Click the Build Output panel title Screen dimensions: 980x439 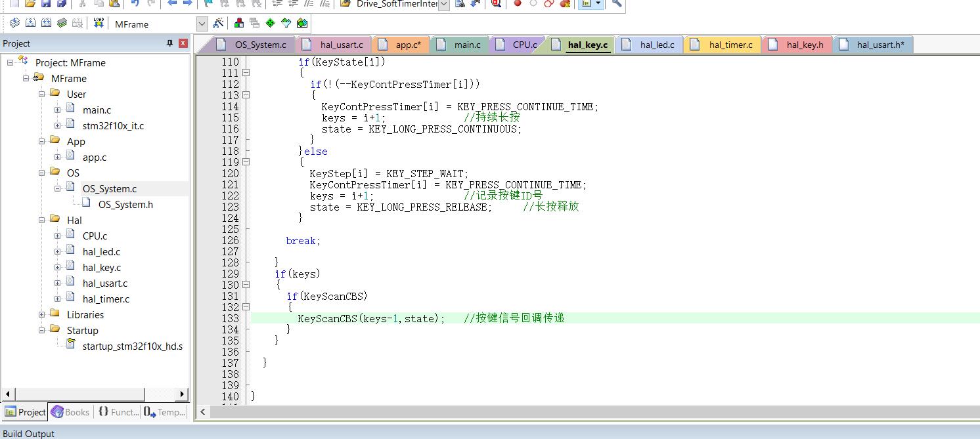click(x=29, y=434)
